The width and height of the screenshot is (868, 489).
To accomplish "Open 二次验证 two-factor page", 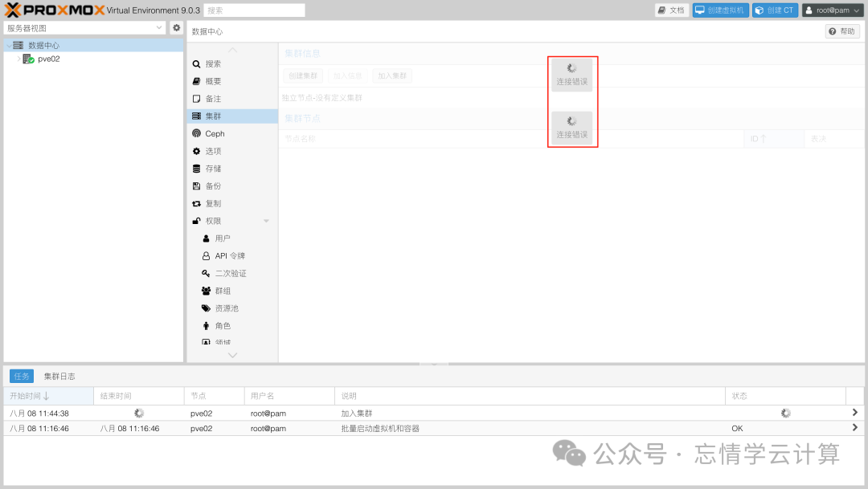I will tap(232, 273).
